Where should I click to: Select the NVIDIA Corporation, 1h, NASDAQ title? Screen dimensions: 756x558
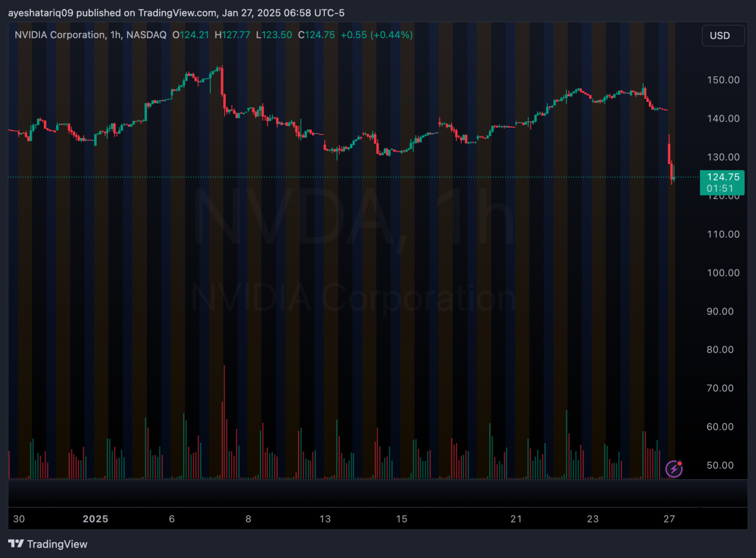click(x=91, y=35)
